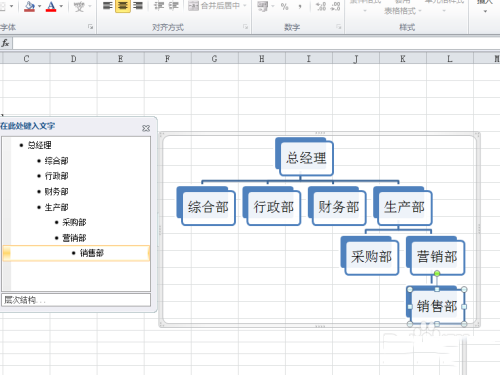The width and height of the screenshot is (500, 375).
Task: Select the 财务部 box in the chart
Action: pyautogui.click(x=339, y=207)
